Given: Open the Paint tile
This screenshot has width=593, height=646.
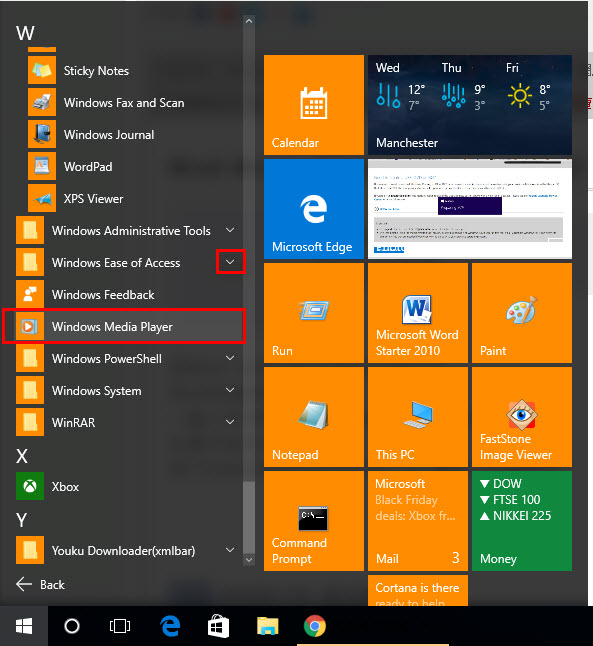Looking at the screenshot, I should (x=522, y=313).
